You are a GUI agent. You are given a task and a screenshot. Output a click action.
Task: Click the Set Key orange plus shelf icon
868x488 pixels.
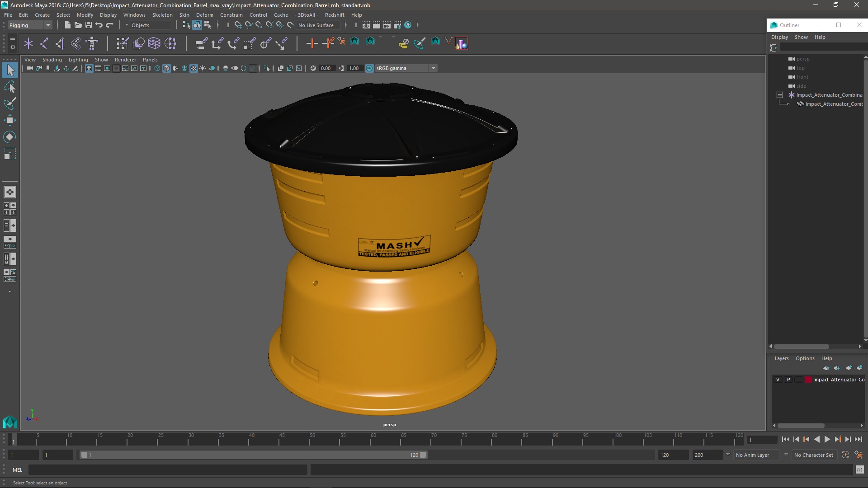[312, 43]
